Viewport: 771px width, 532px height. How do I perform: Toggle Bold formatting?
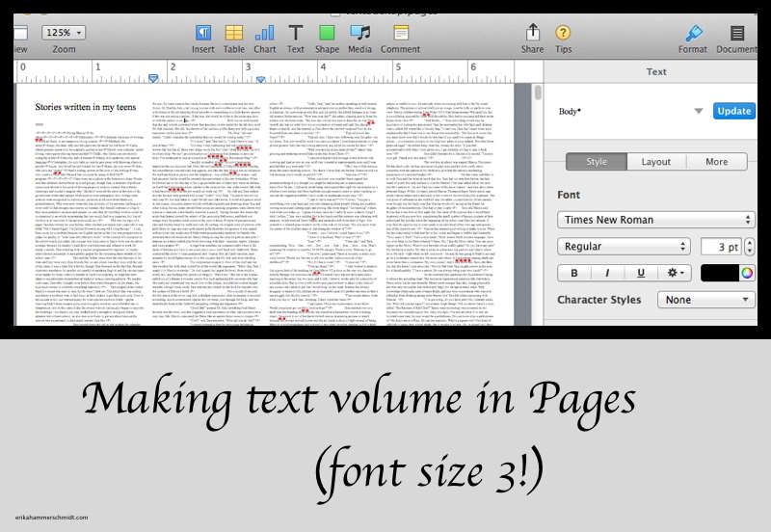(573, 273)
